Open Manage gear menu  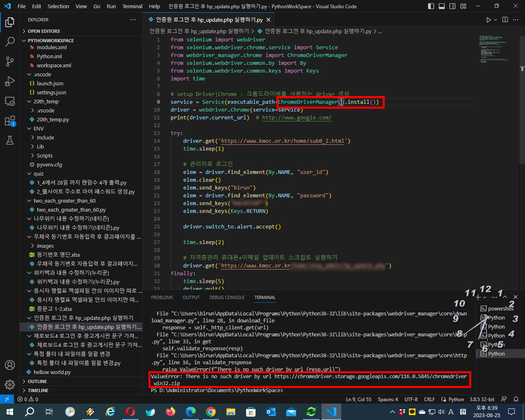click(10, 385)
